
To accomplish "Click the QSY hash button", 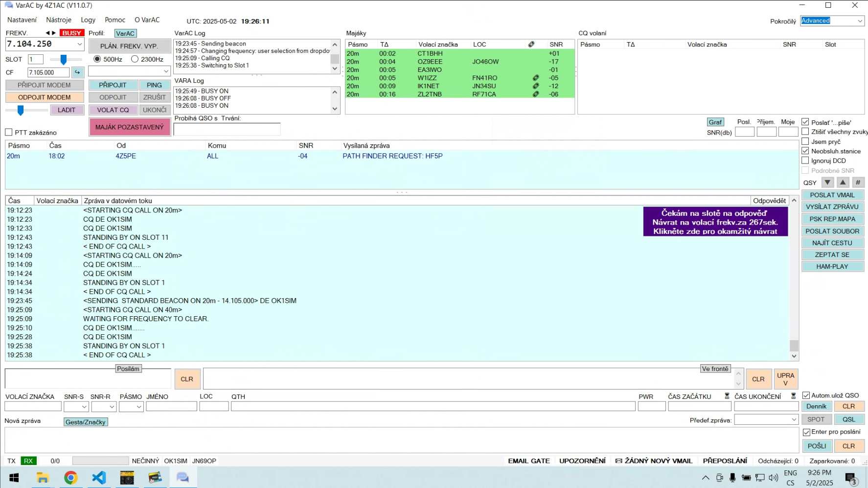I will (x=858, y=182).
